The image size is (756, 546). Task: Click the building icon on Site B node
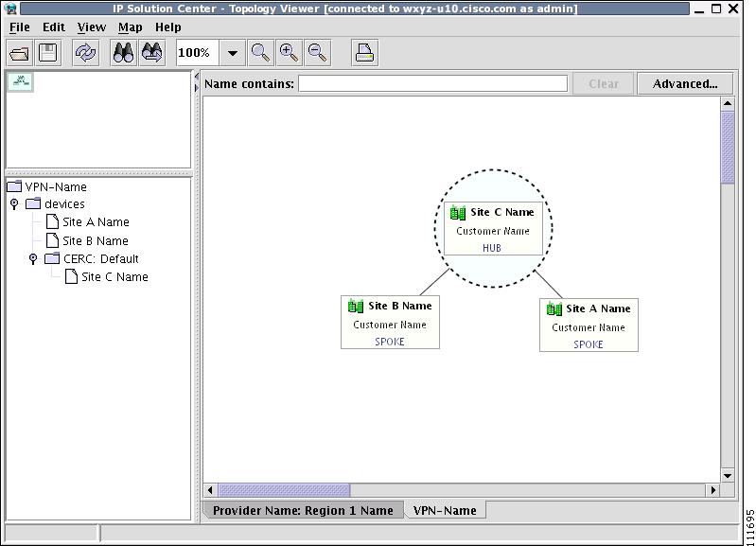(356, 306)
